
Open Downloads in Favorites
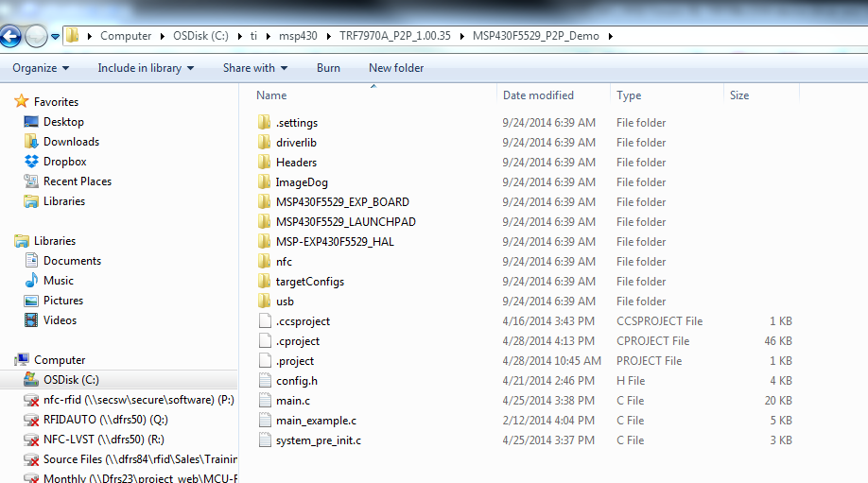[72, 142]
